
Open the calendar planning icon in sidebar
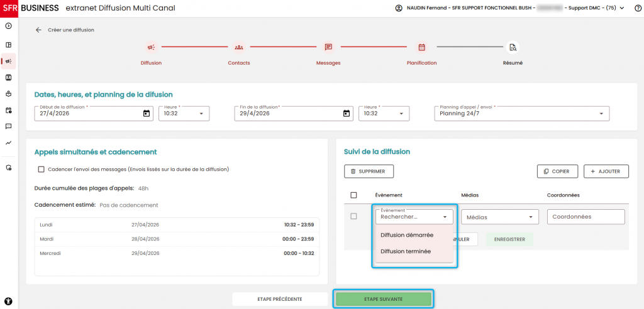tap(9, 110)
